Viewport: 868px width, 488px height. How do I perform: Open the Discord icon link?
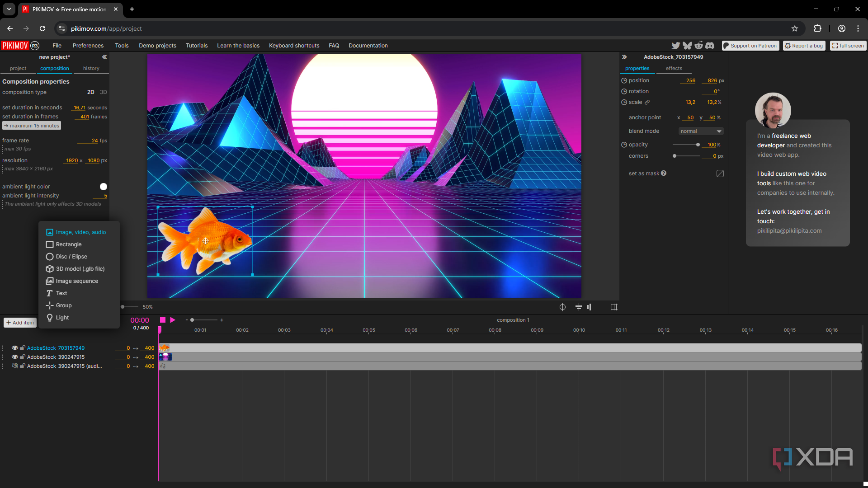tap(710, 46)
